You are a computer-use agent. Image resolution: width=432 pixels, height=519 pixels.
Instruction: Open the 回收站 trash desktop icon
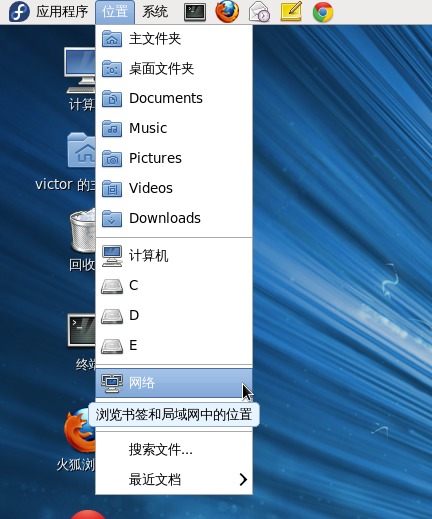pos(82,240)
